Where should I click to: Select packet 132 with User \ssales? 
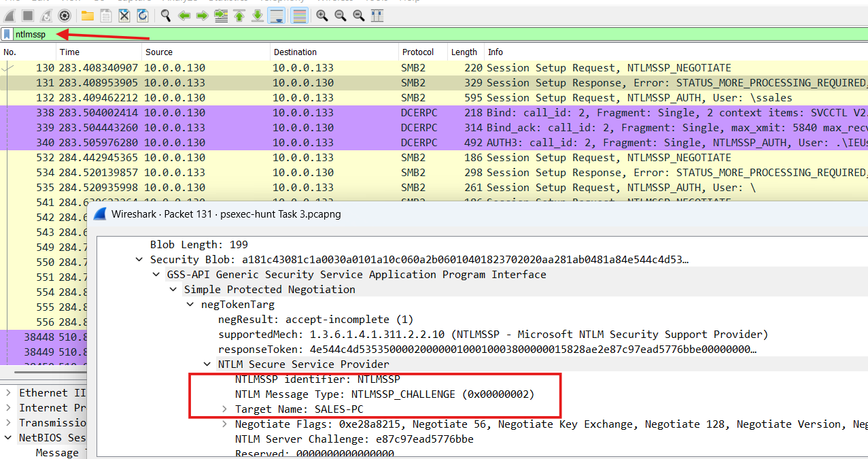[434, 98]
